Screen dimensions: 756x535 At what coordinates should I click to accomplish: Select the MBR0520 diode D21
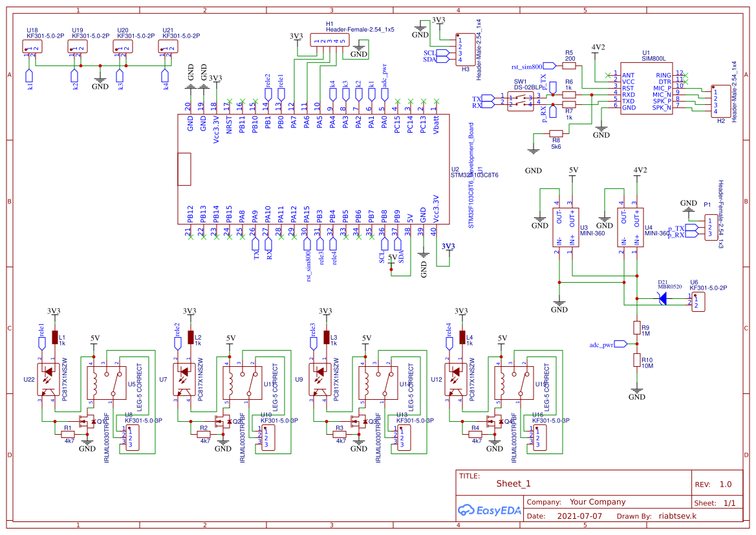click(x=662, y=298)
